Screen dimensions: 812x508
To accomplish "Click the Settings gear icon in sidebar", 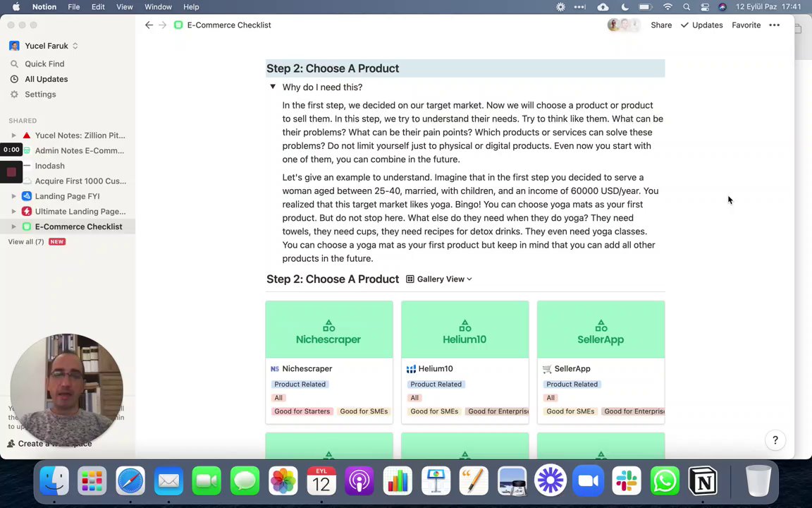I will (x=15, y=95).
